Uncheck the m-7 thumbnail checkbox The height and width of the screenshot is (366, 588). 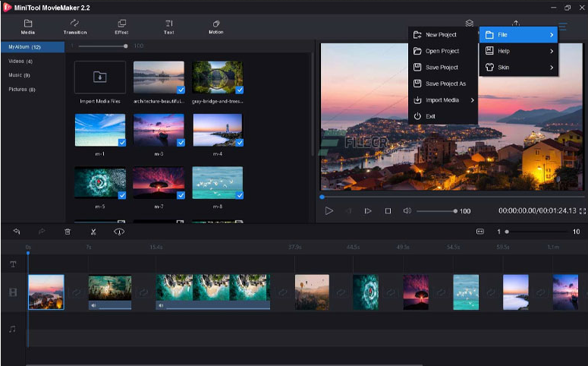[x=181, y=195]
